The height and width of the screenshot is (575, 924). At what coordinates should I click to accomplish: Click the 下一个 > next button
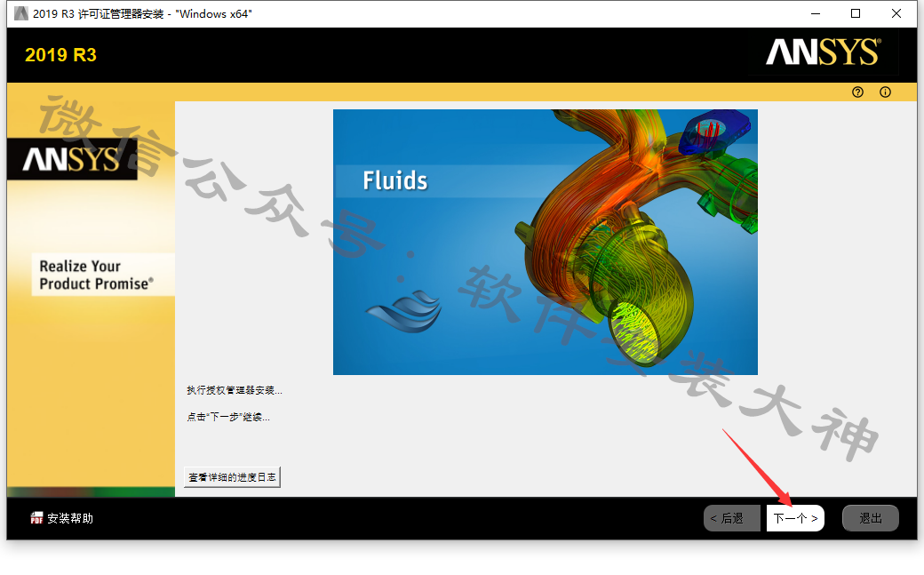(795, 518)
